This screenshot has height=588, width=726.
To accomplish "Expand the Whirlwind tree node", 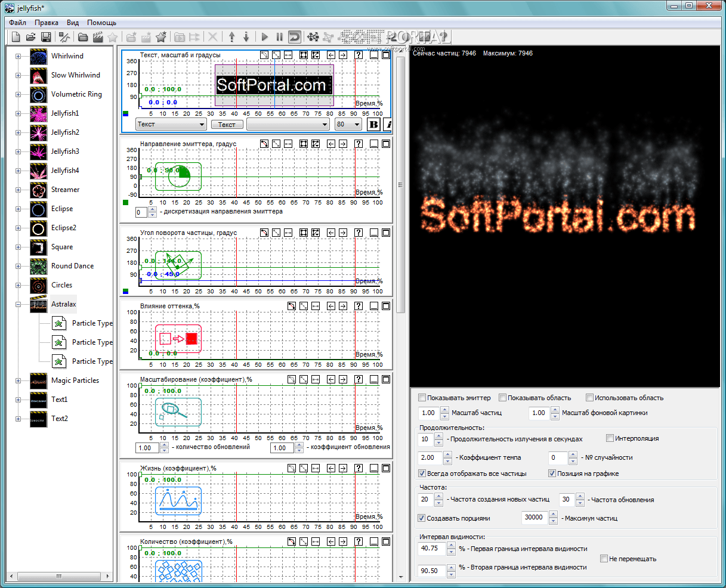I will (18, 56).
